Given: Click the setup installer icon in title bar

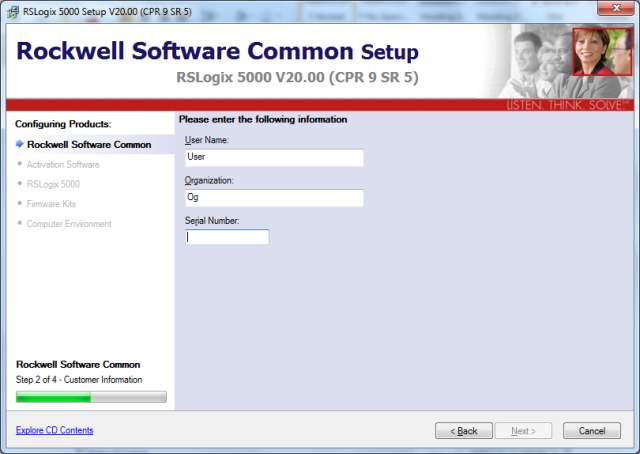Looking at the screenshot, I should (13, 12).
